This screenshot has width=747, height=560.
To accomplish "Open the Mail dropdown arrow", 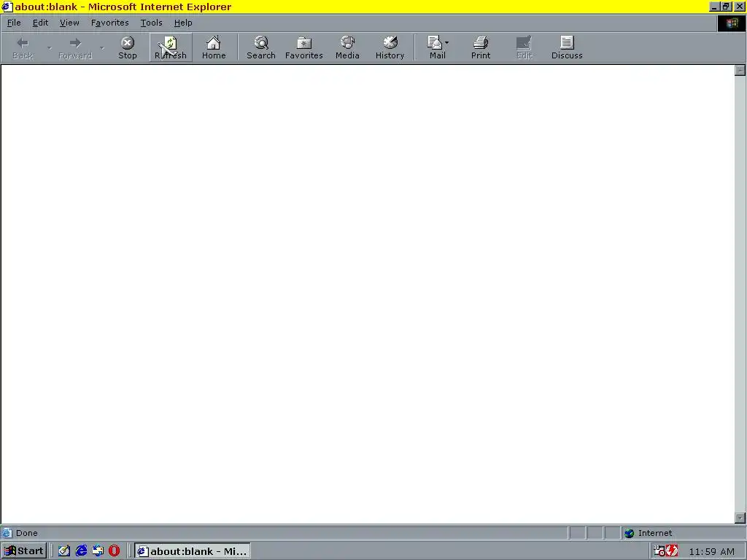I will (447, 43).
